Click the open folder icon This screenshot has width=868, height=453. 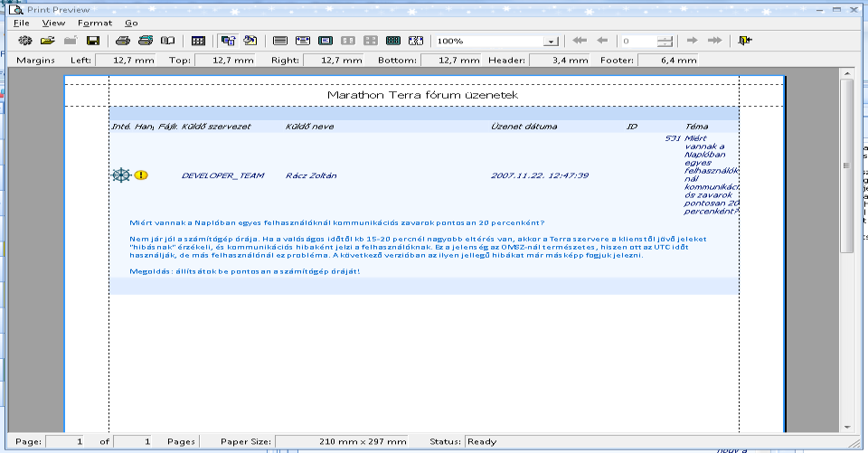(48, 41)
